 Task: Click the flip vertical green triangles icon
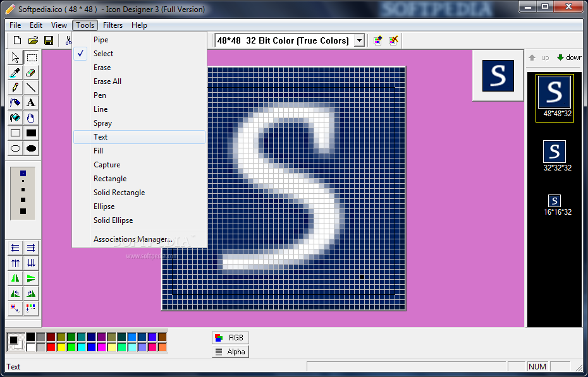pyautogui.click(x=31, y=278)
